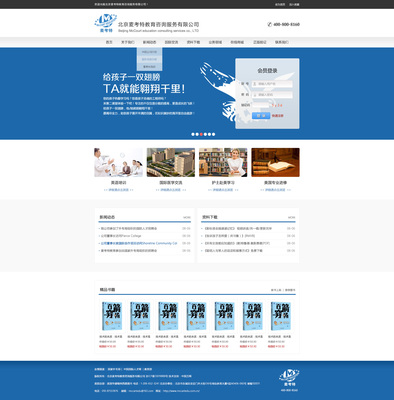
Task: Click the 英语培训 card title
Action: 118,183
